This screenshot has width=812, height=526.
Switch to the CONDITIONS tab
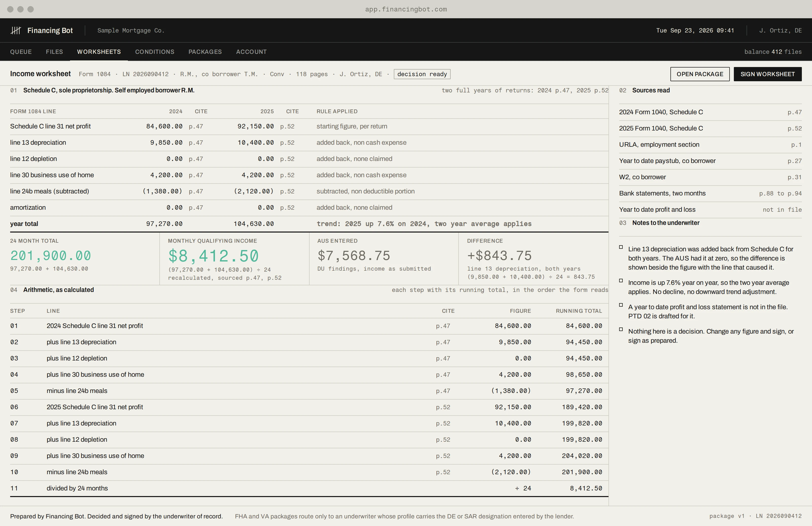(155, 52)
